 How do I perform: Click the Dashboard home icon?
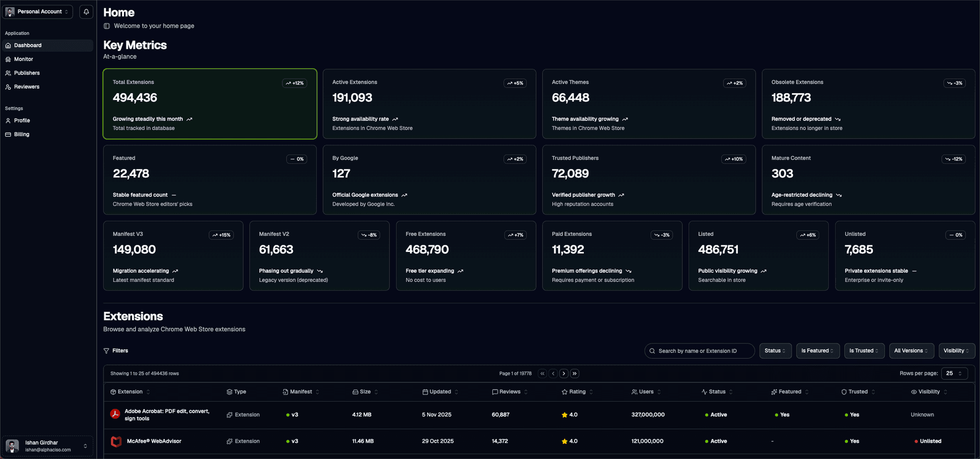[9, 45]
